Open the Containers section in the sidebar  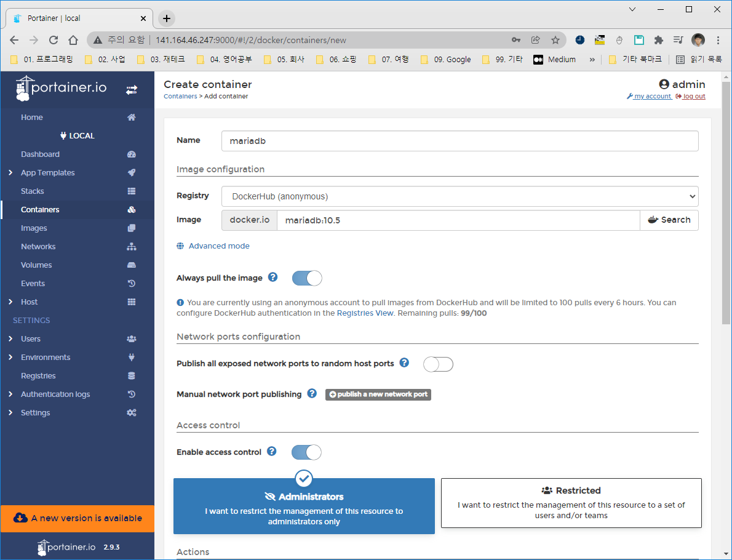pyautogui.click(x=41, y=209)
